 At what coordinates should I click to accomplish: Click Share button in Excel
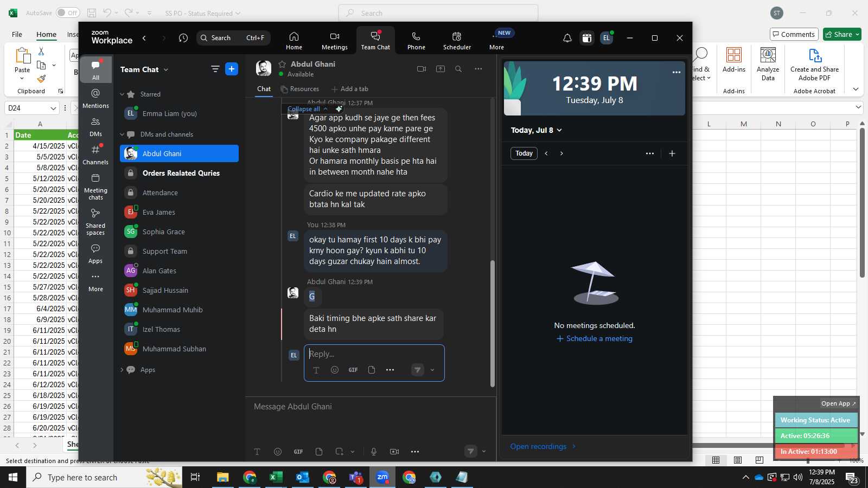click(x=842, y=34)
